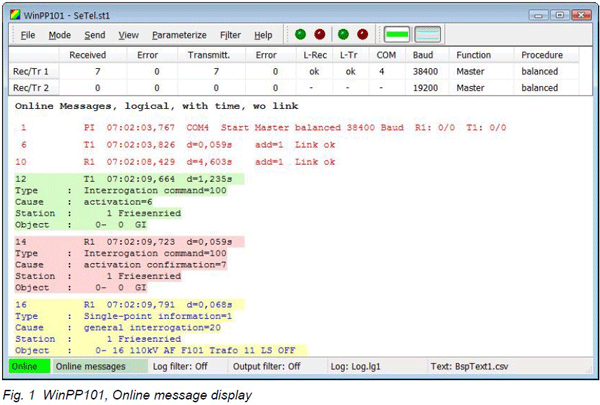Click the 38400 baud cell
The width and height of the screenshot is (600, 405).
pos(425,72)
